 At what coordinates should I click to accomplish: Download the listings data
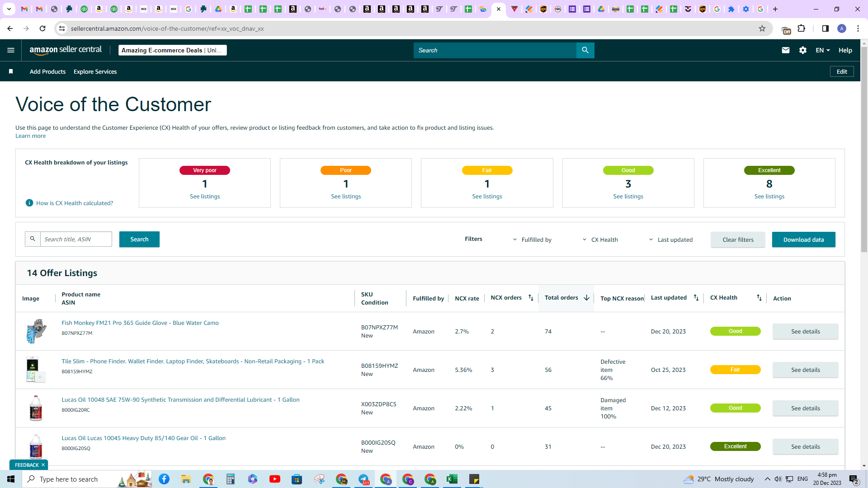tap(803, 239)
